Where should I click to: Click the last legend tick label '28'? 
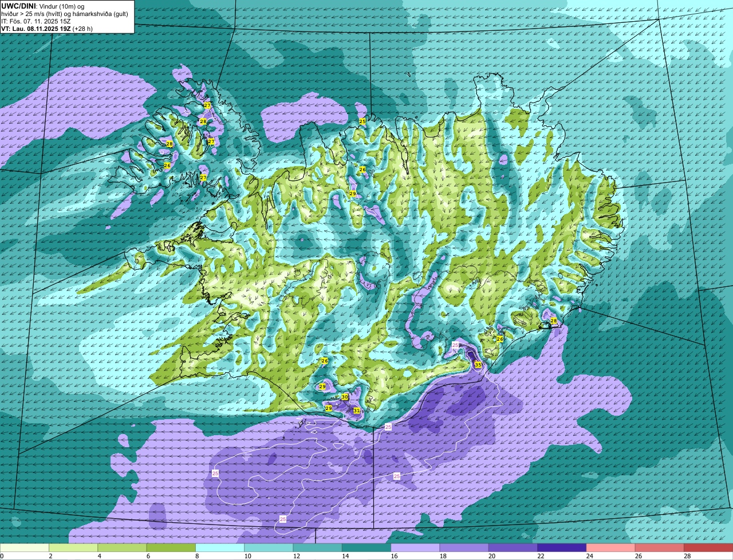687,556
